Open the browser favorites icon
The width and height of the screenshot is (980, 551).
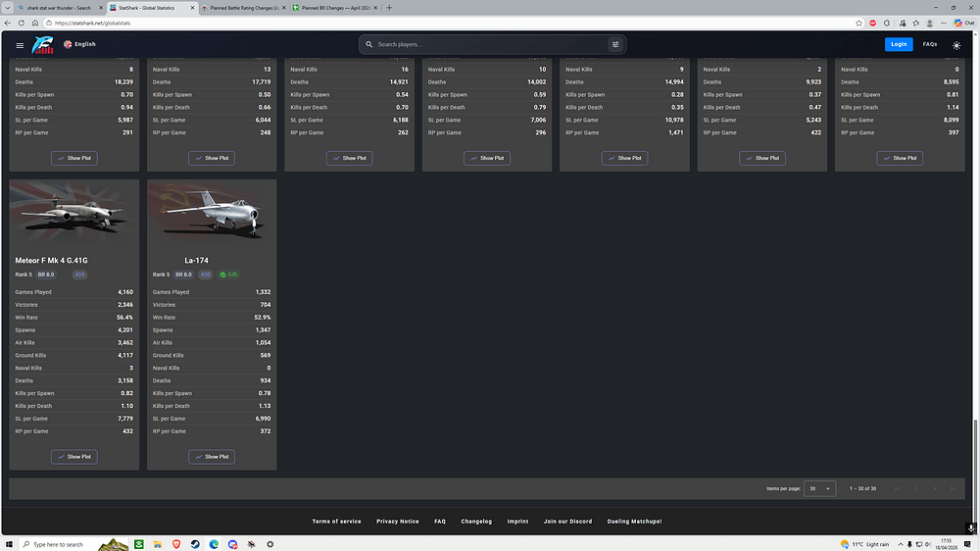915,24
